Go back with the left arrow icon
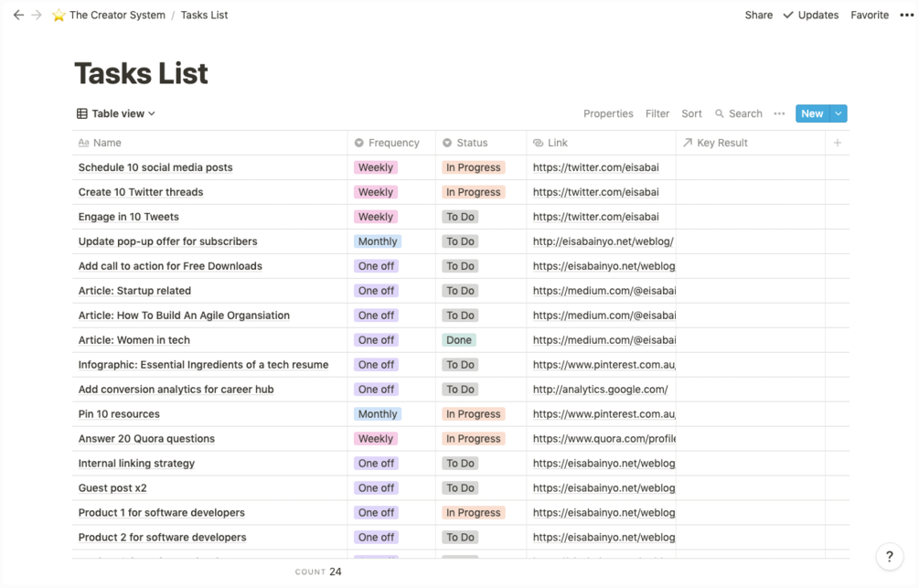This screenshot has width=919, height=588. [x=18, y=15]
